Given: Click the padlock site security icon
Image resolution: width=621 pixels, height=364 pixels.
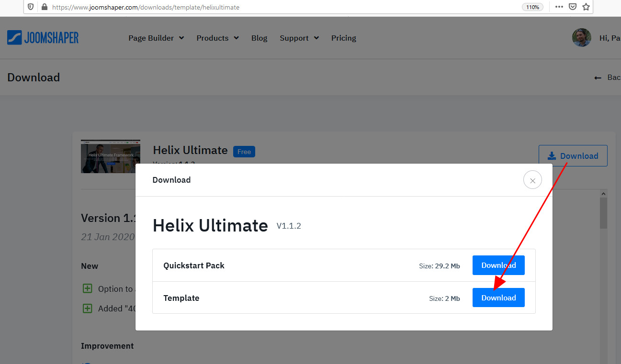Looking at the screenshot, I should (45, 7).
